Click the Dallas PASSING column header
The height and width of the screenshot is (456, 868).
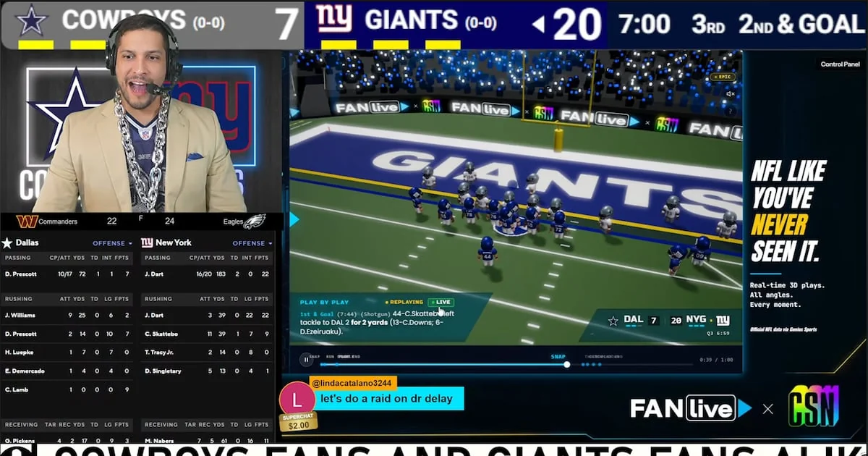(17, 257)
